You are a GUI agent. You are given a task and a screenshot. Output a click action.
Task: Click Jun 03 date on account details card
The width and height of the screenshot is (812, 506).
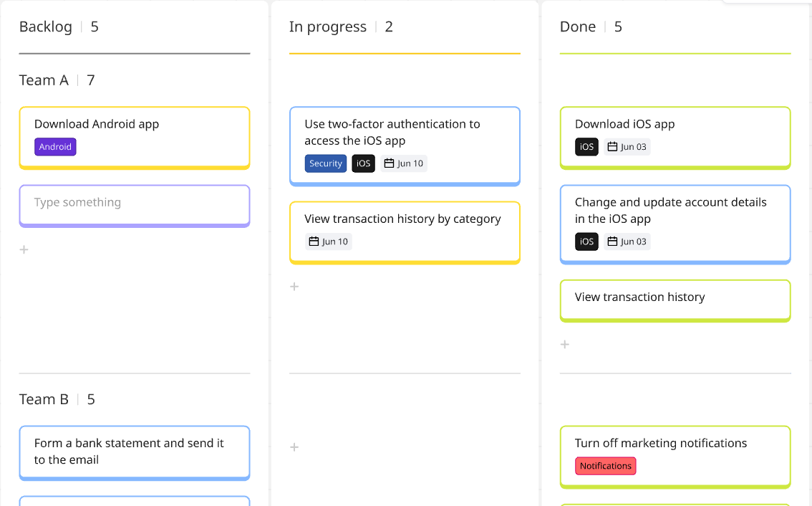click(627, 242)
